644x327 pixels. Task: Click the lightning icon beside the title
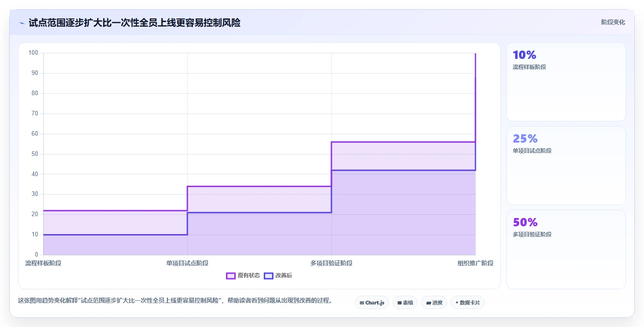[x=22, y=23]
